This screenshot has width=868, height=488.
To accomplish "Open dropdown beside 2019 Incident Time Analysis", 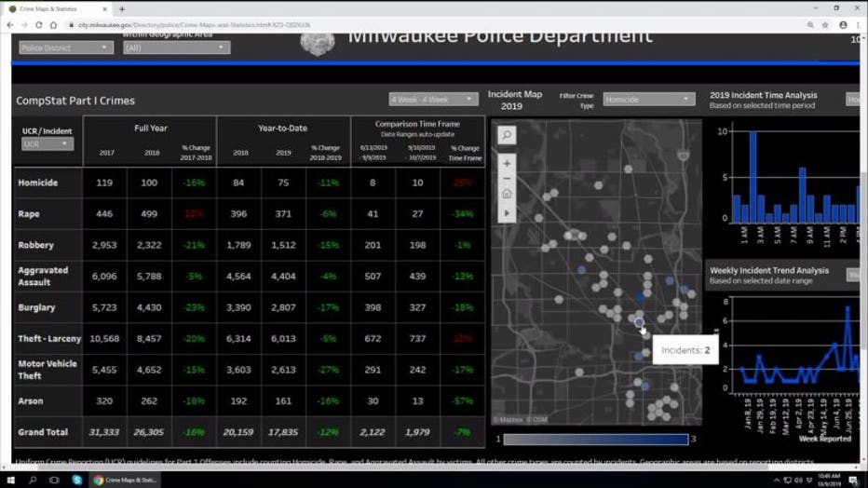I will click(x=852, y=100).
